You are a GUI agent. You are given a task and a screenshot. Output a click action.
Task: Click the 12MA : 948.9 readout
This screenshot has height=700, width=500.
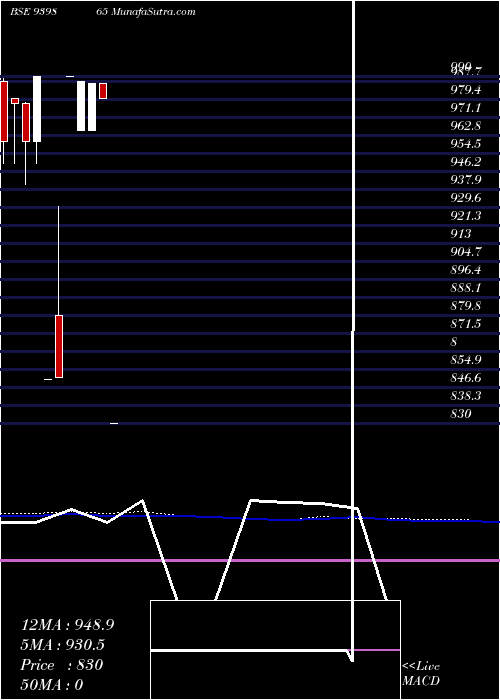(x=67, y=625)
